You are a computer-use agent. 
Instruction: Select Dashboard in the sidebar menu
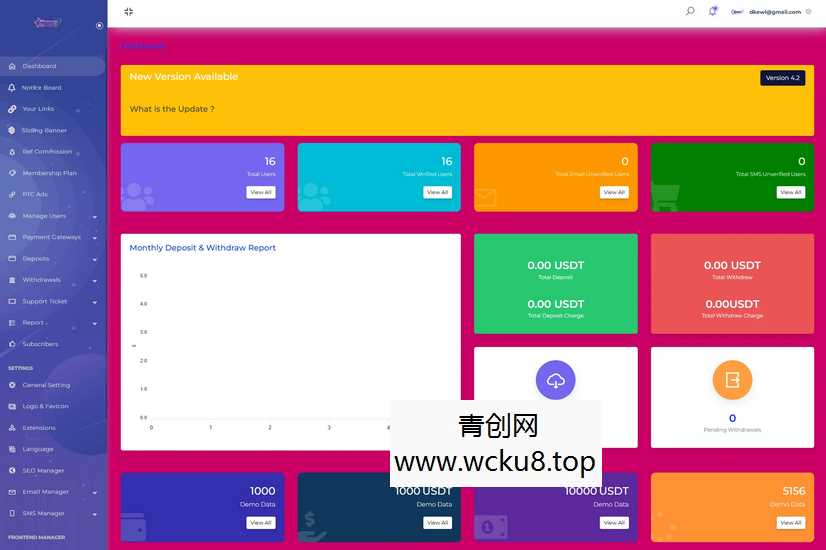(53, 66)
